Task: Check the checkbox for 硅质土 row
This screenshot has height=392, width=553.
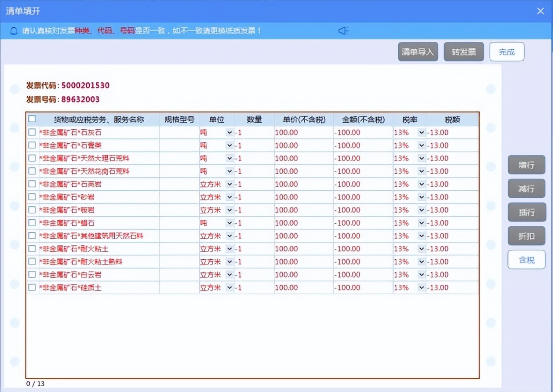Action: (32, 287)
